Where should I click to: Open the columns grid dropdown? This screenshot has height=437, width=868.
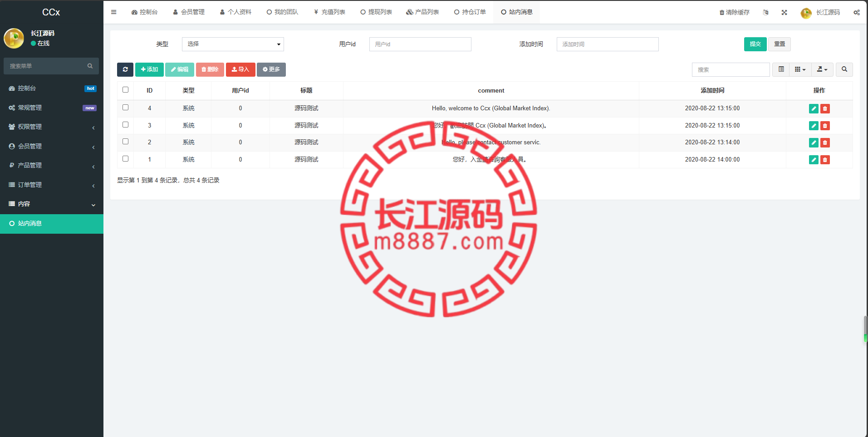tap(800, 69)
